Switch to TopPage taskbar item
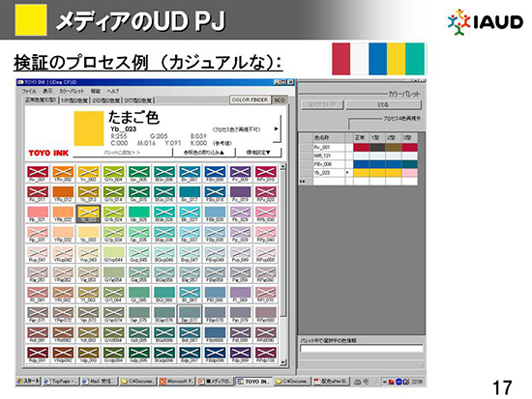The height and width of the screenshot is (399, 532). (61, 382)
